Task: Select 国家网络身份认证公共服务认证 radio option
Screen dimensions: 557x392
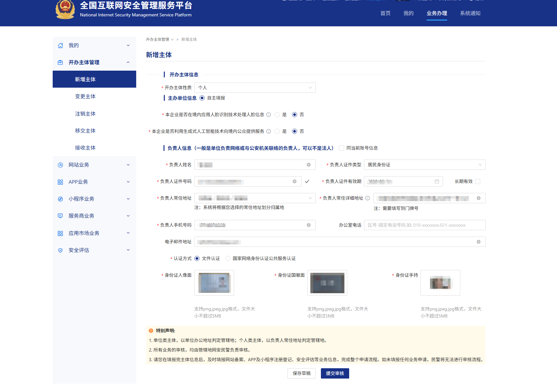Action: 228,258
